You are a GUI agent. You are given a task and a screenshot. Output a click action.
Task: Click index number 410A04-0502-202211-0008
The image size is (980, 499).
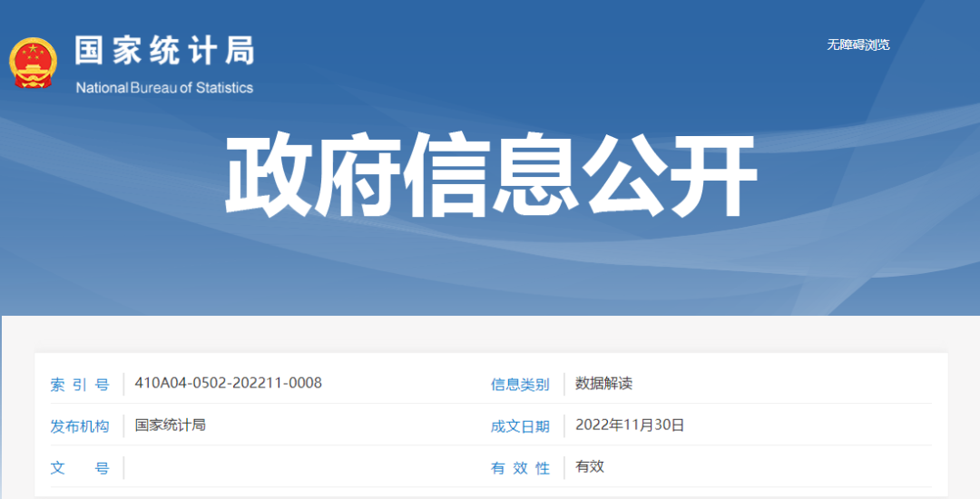228,383
